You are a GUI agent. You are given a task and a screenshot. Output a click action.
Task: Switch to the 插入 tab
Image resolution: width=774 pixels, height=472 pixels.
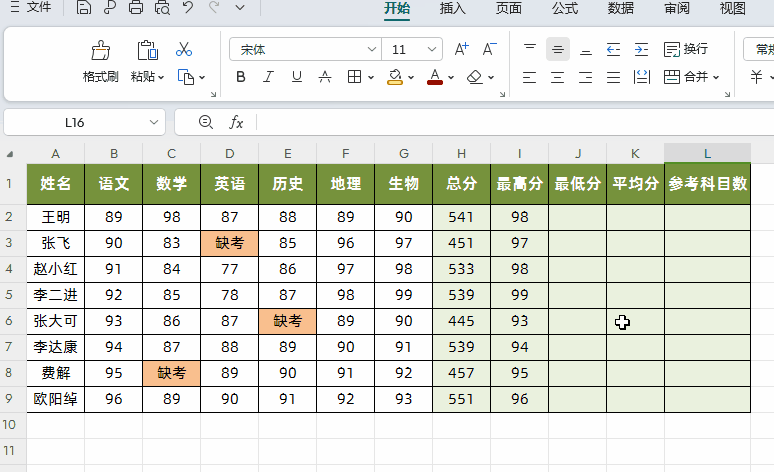click(x=453, y=8)
